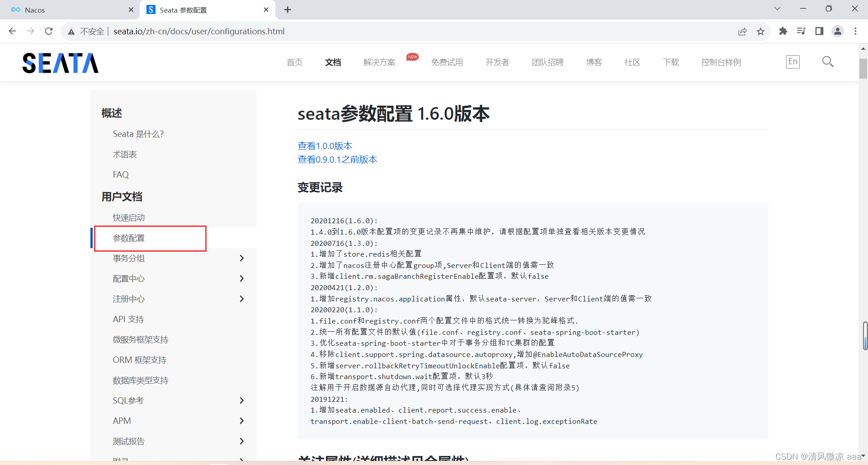
Task: Switch language with the En button
Action: point(793,62)
